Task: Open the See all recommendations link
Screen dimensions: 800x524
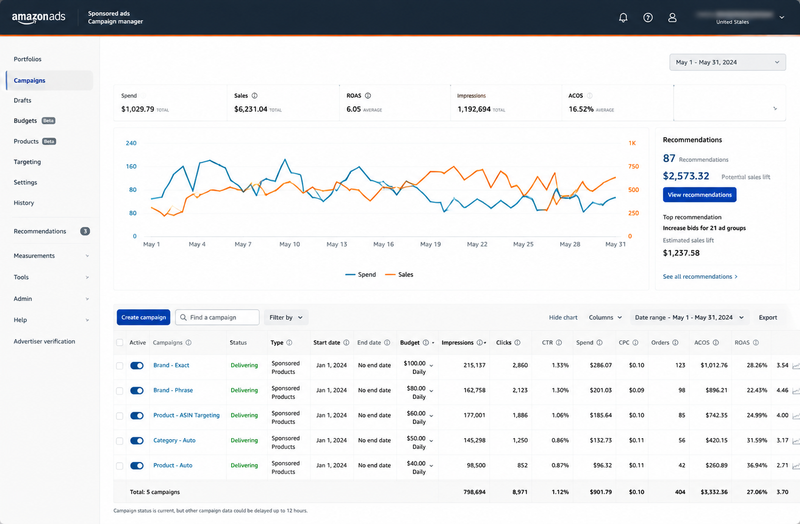Action: tap(700, 277)
